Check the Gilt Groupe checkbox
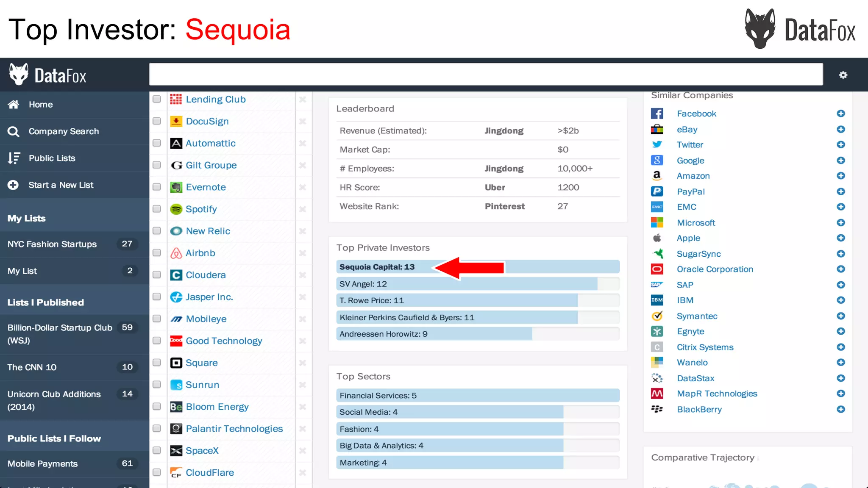The width and height of the screenshot is (868, 488). (x=157, y=165)
